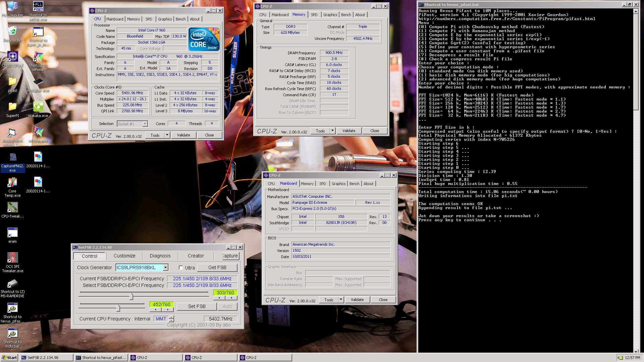Click DRAM Frequency value 900.5 MHz
The image size is (644, 362).
pyautogui.click(x=334, y=53)
